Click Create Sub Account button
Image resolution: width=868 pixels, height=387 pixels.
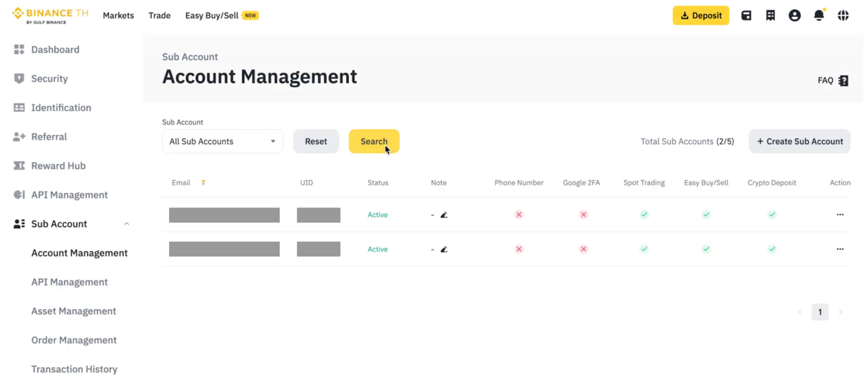(x=799, y=141)
